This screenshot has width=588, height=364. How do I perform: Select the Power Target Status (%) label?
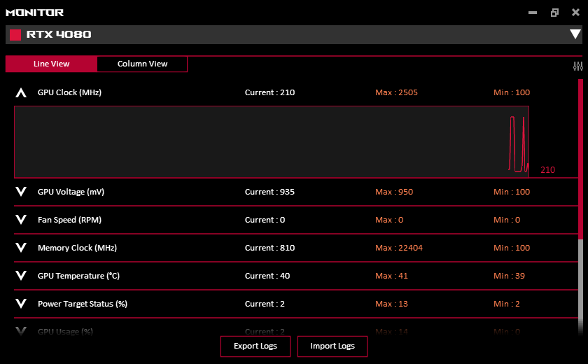[83, 304]
